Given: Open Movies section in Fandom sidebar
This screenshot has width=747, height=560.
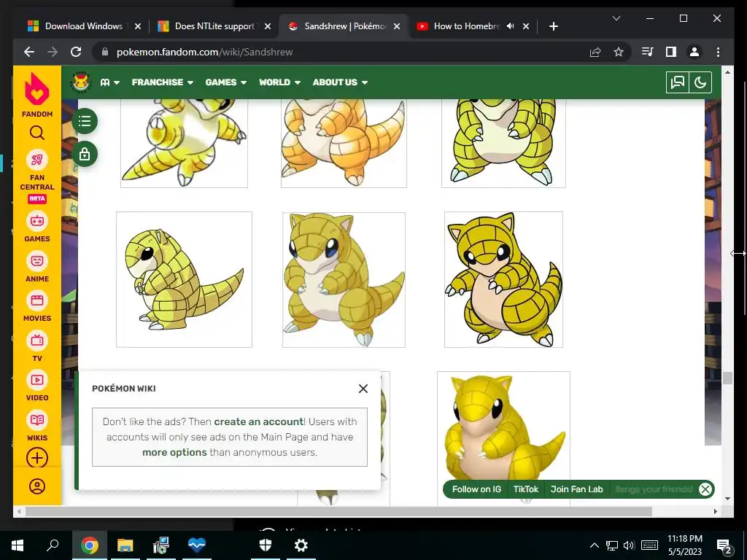Looking at the screenshot, I should coord(37,306).
